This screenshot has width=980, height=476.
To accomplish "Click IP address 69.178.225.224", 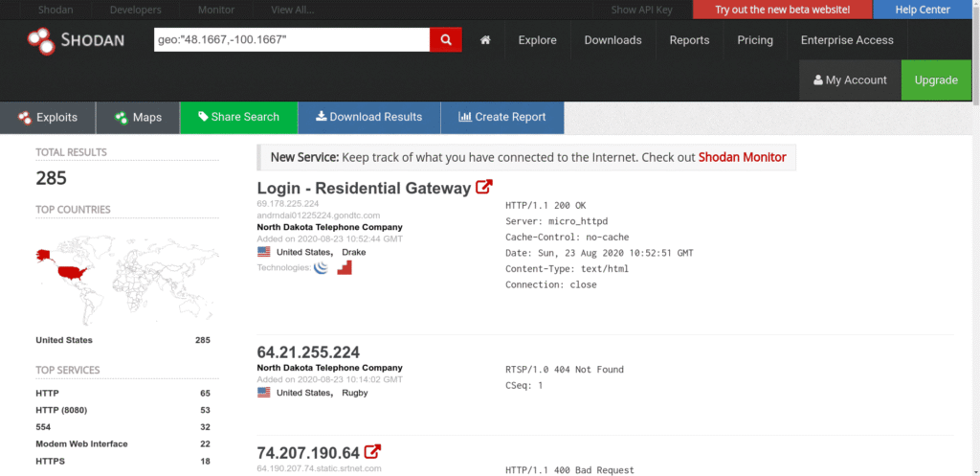I will (x=287, y=204).
